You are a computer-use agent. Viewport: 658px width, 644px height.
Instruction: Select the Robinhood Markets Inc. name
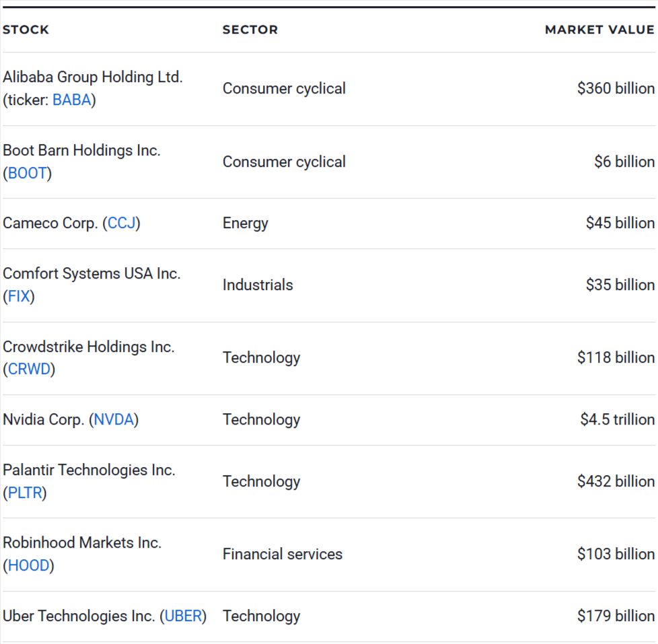click(x=82, y=543)
